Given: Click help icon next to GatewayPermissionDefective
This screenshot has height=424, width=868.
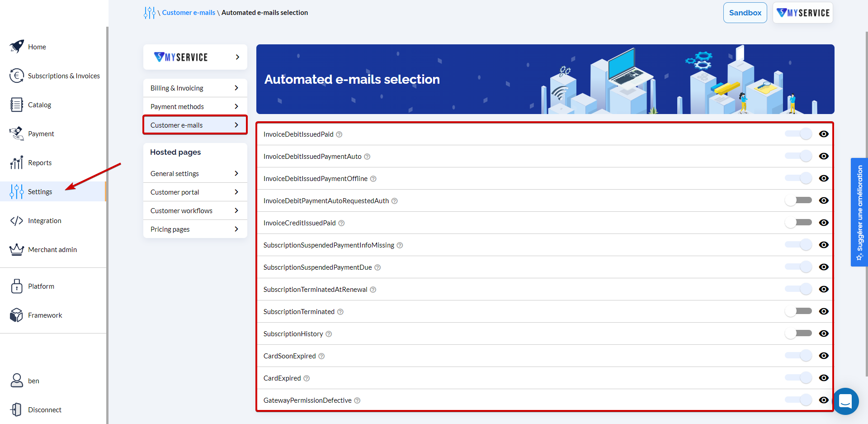Looking at the screenshot, I should click(357, 400).
